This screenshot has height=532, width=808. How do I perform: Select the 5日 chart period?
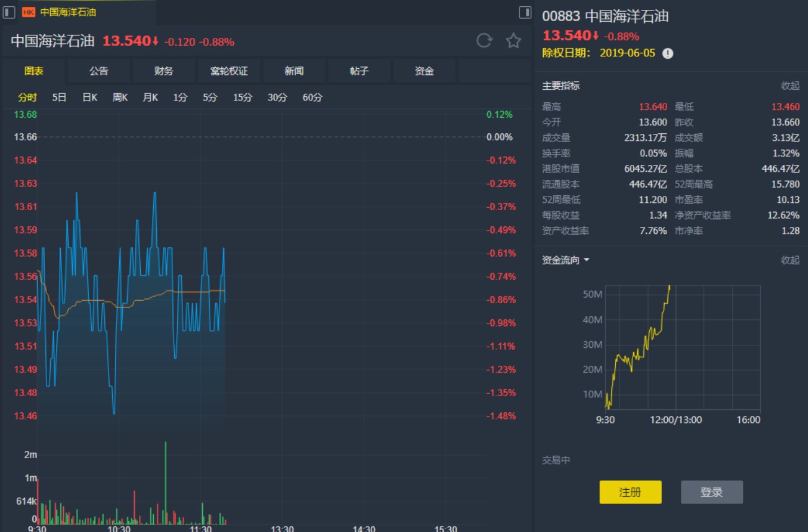[x=60, y=97]
